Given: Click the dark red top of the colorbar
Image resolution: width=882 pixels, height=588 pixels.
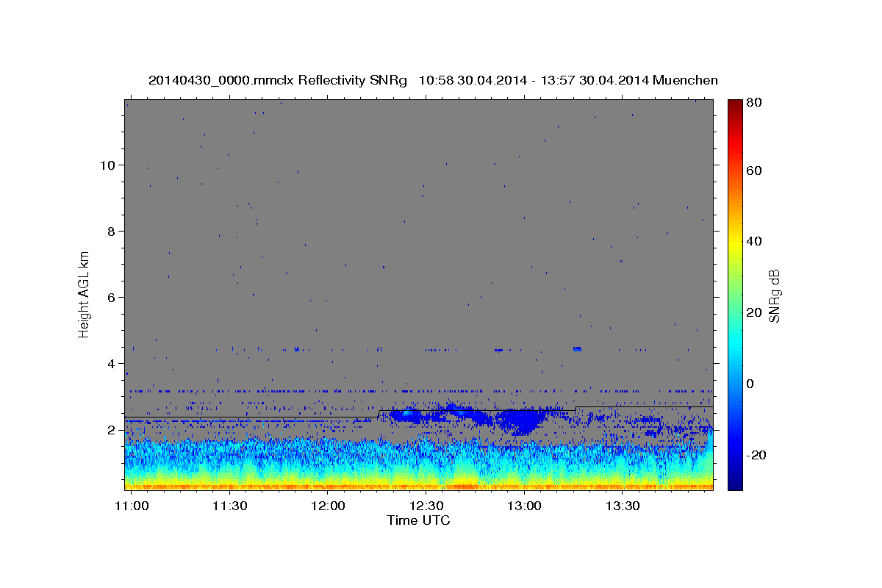Looking at the screenshot, I should (x=734, y=104).
